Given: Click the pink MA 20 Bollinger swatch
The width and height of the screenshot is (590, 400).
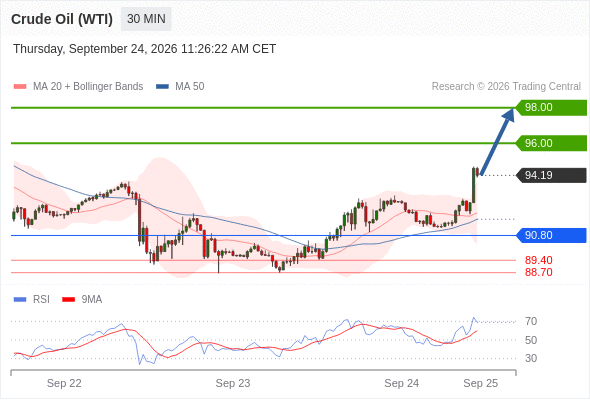Looking at the screenshot, I should [x=20, y=87].
